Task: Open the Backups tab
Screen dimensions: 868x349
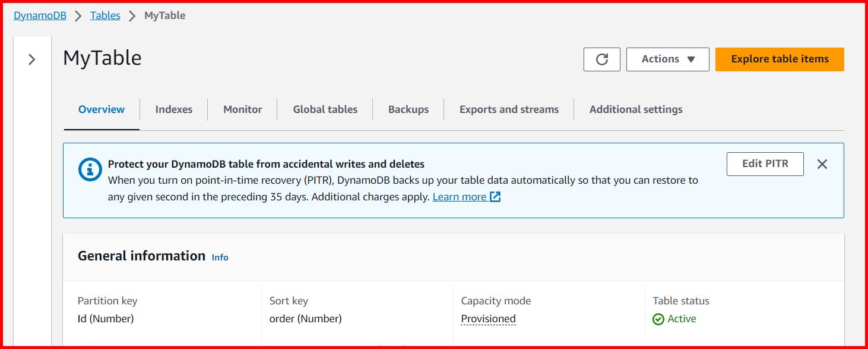Action: pos(408,109)
